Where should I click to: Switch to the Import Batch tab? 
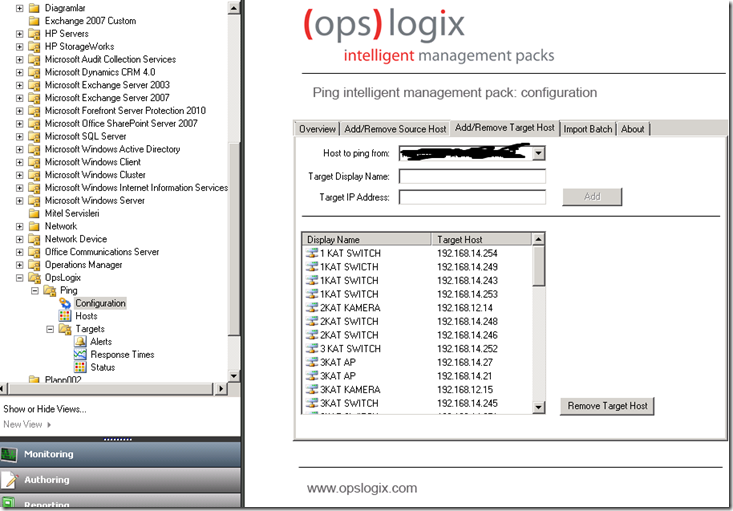(x=587, y=129)
